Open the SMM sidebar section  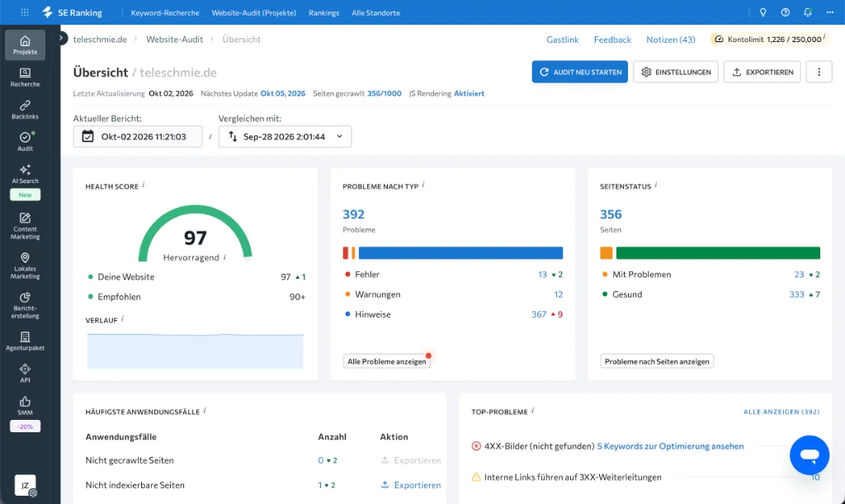(26, 406)
